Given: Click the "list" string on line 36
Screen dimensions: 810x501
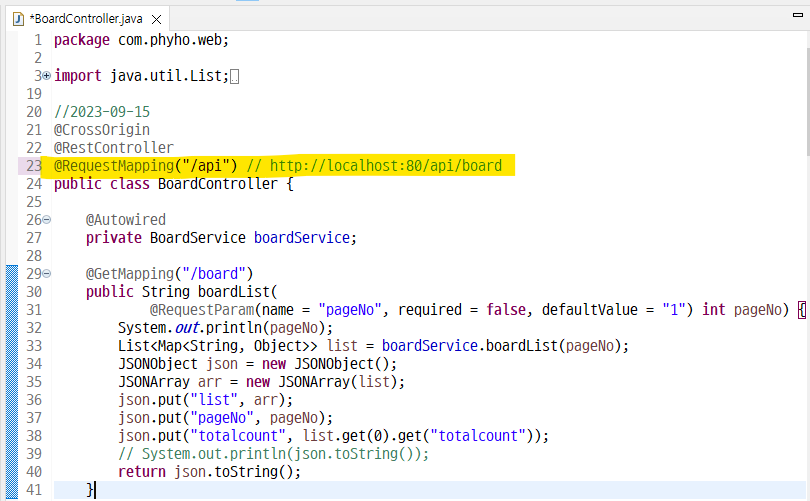Looking at the screenshot, I should pos(213,400).
